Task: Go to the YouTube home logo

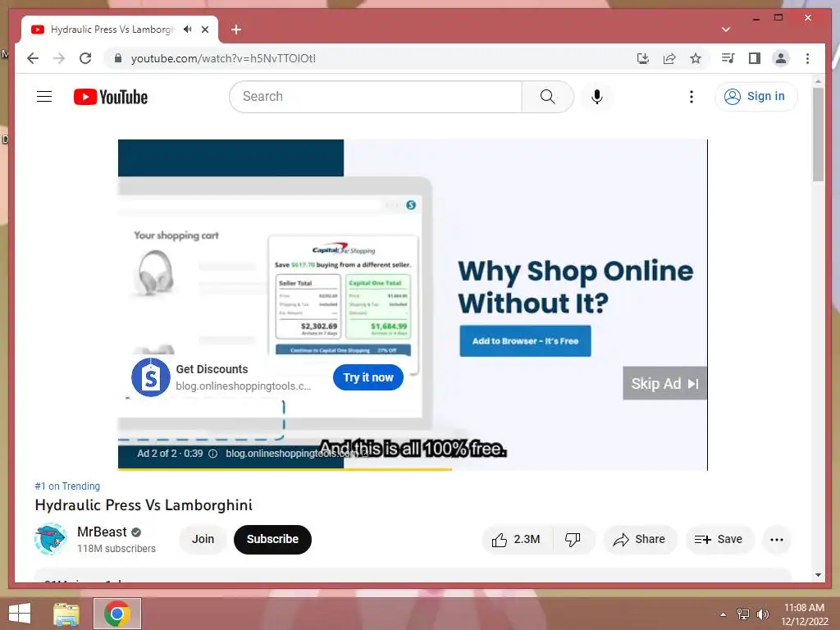Action: 111,97
